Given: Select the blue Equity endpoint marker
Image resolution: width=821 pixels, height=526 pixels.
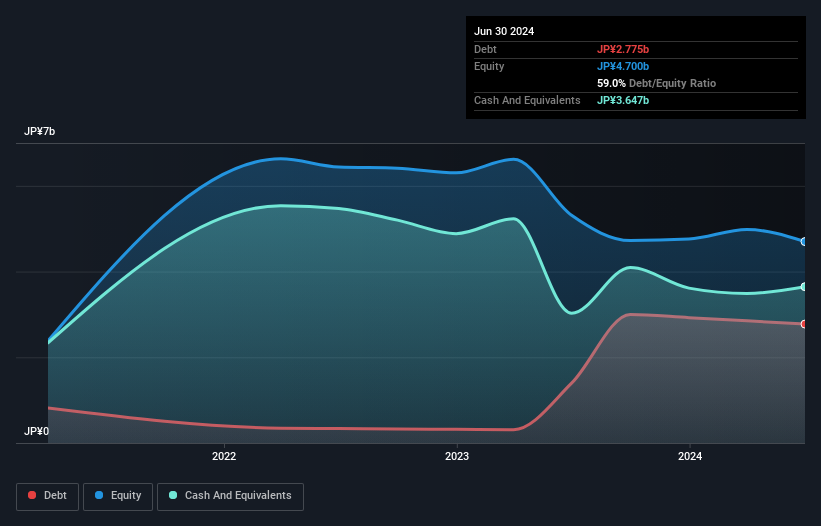Looking at the screenshot, I should (804, 242).
